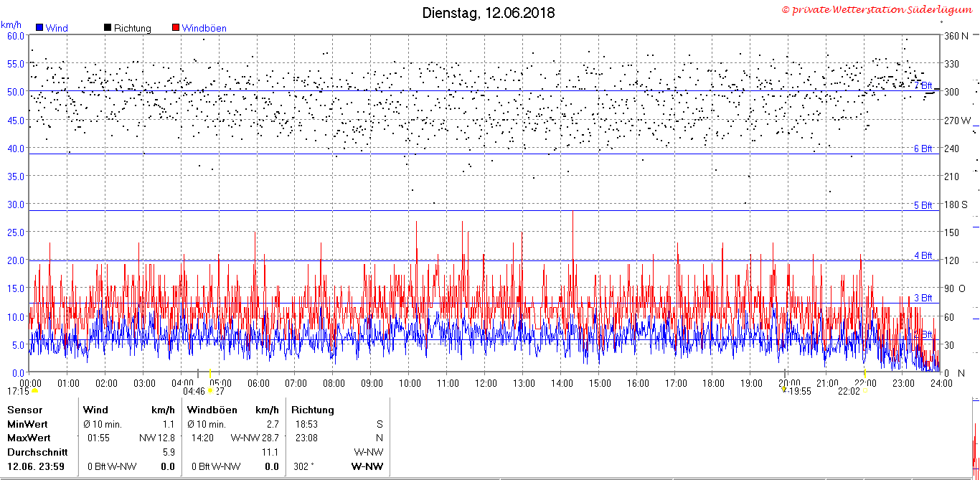Click the black Richtung legend square
The image size is (980, 480).
[x=108, y=27]
